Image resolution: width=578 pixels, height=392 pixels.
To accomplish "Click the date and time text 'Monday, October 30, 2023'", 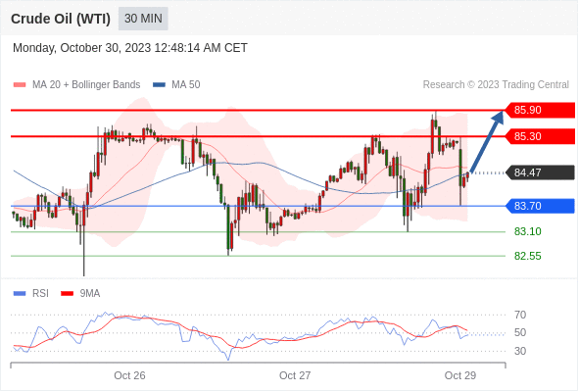I will [82, 48].
